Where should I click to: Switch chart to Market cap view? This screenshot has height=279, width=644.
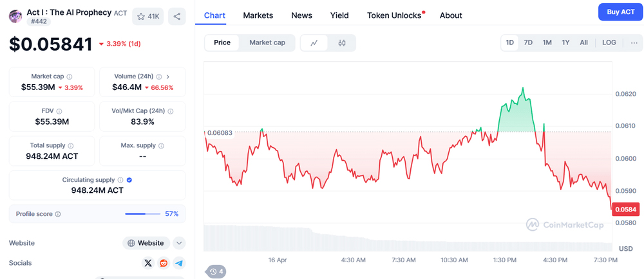tap(267, 42)
